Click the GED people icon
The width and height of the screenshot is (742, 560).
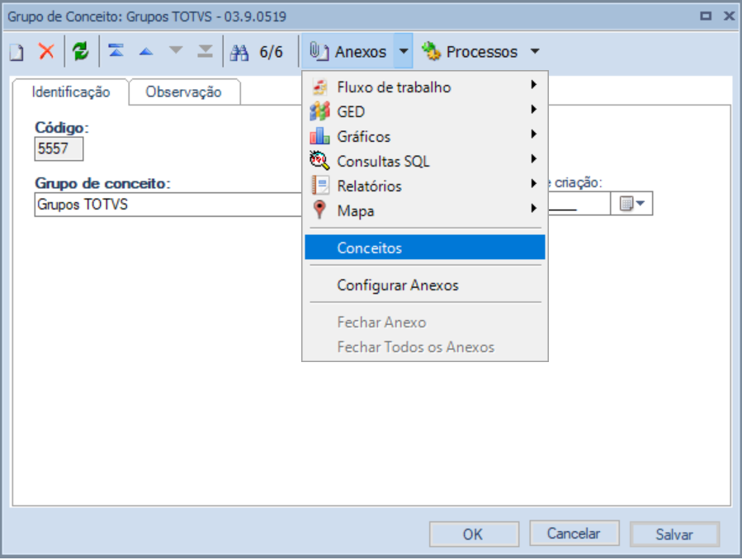click(x=319, y=111)
